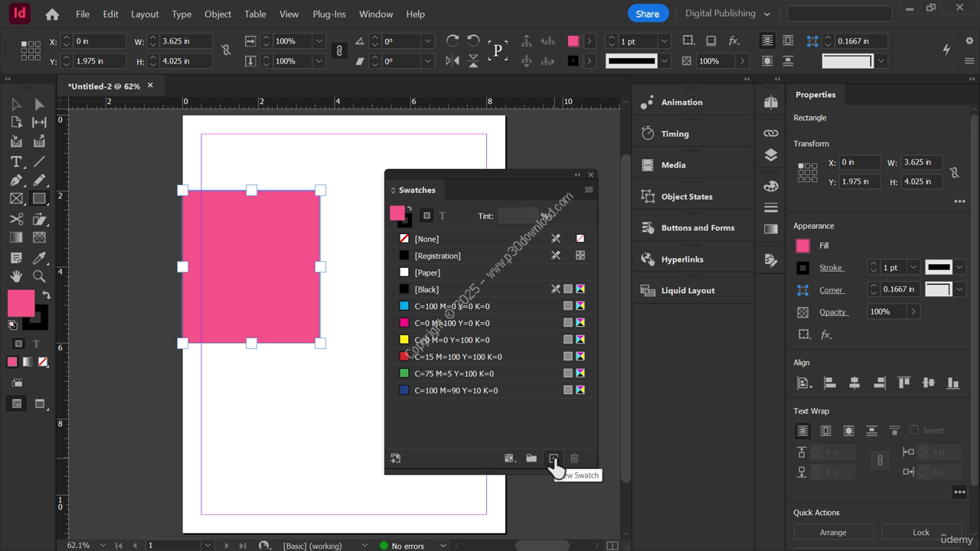The height and width of the screenshot is (551, 980).
Task: Open the Object menu
Action: click(x=217, y=14)
